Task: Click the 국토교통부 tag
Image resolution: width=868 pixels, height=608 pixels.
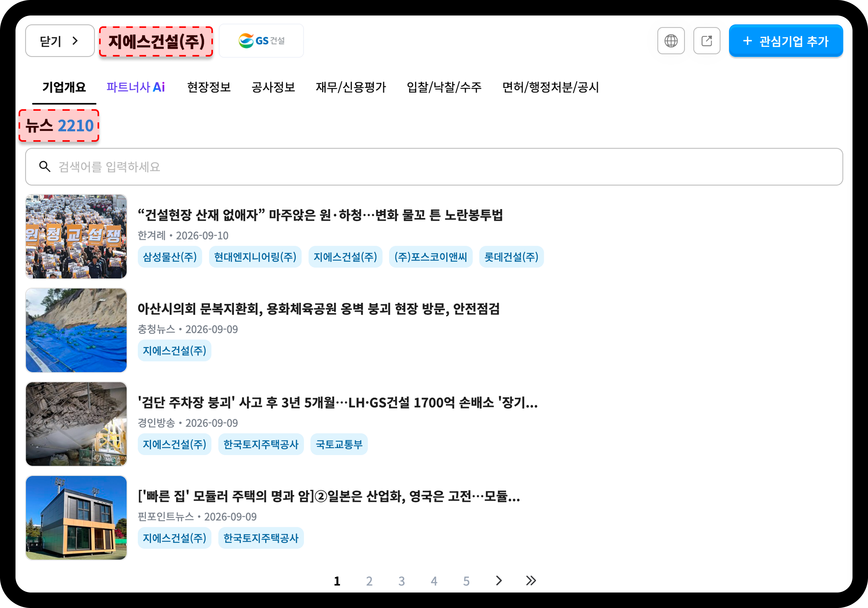Action: 339,444
